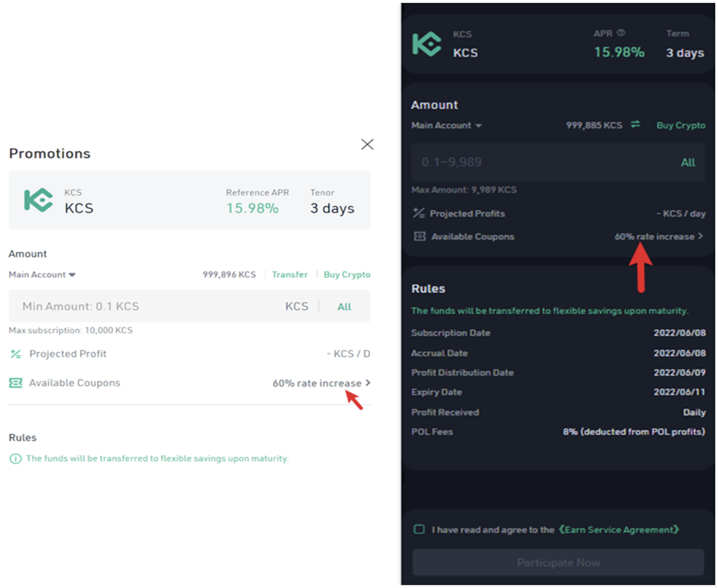Open 60% rate increase coupons in dark panel
Screen dimensions: 718x588
658,236
